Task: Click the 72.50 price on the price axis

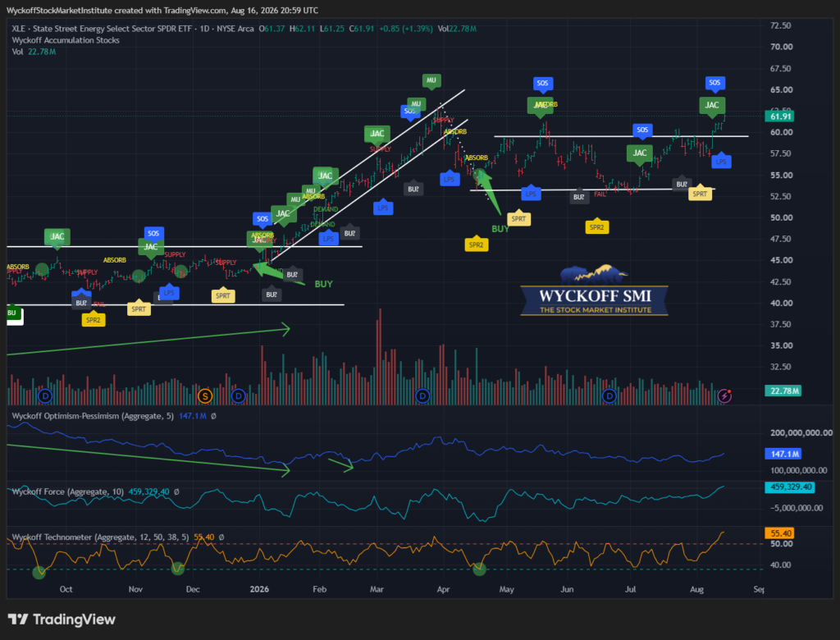Action: tap(781, 25)
